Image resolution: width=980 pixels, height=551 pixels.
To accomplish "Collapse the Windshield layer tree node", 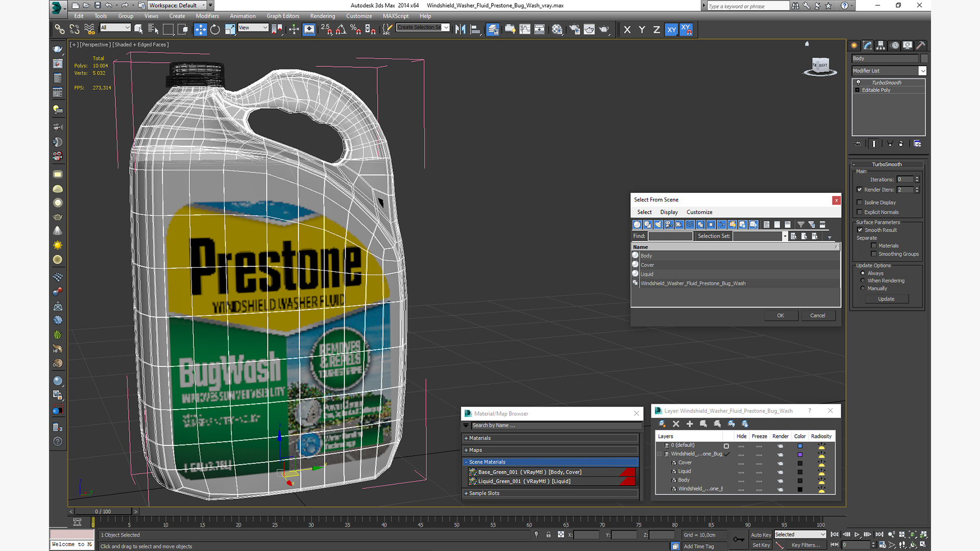I will click(x=659, y=454).
